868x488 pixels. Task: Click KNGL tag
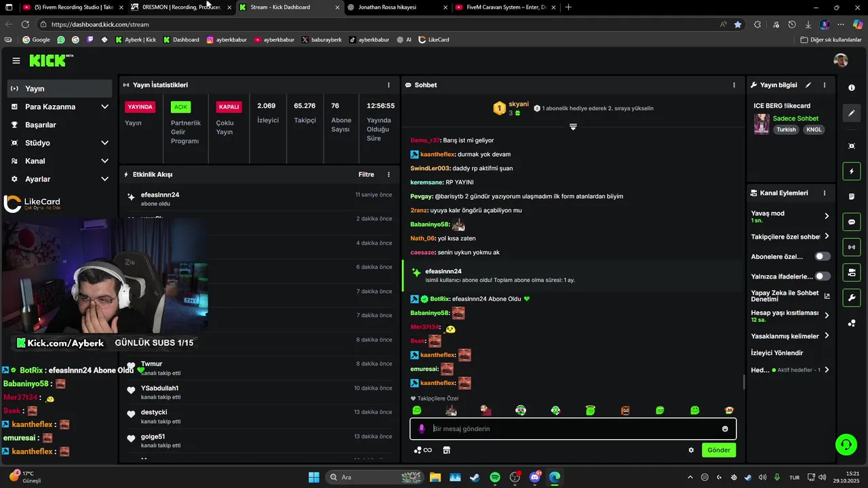[814, 129]
